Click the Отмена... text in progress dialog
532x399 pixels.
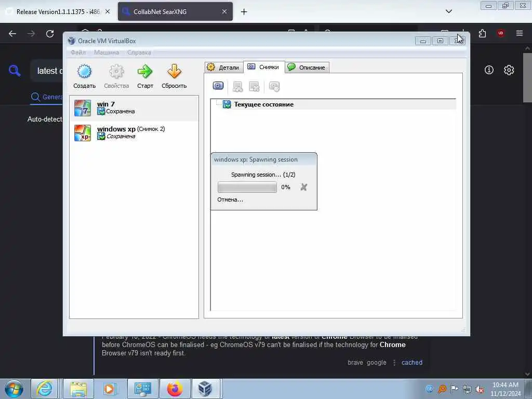[x=230, y=199]
